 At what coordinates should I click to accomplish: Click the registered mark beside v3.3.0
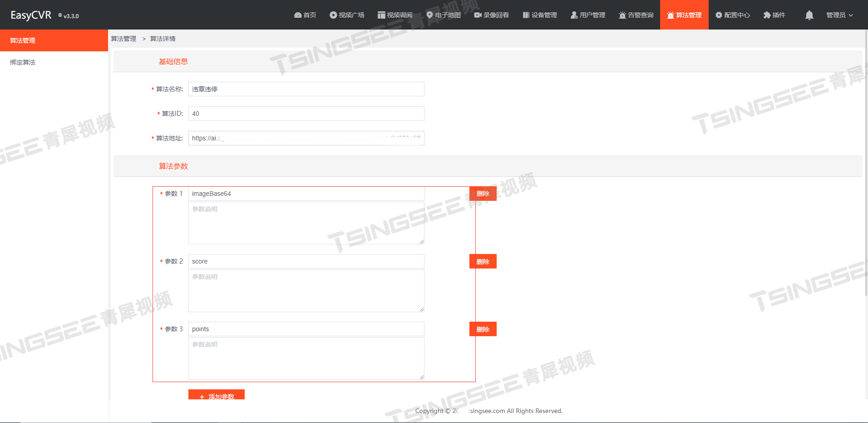point(60,15)
